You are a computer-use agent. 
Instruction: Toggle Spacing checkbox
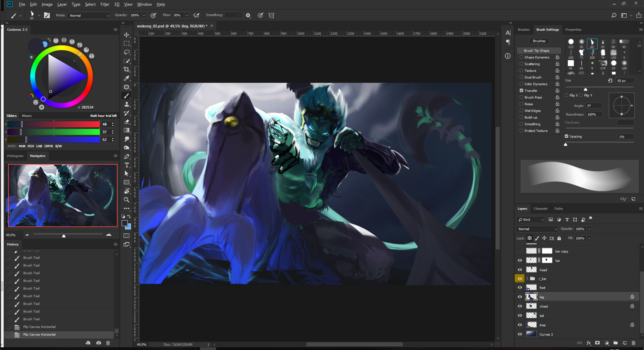point(567,136)
